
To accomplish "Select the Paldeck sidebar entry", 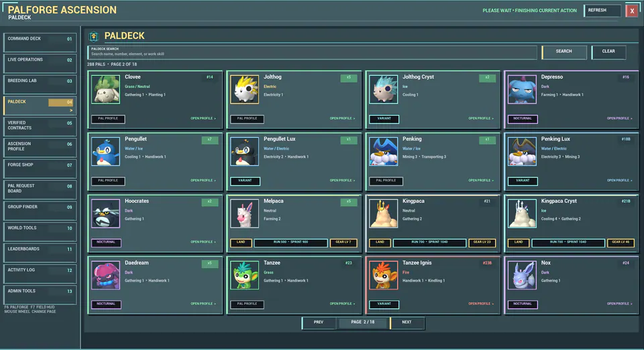I will [40, 105].
